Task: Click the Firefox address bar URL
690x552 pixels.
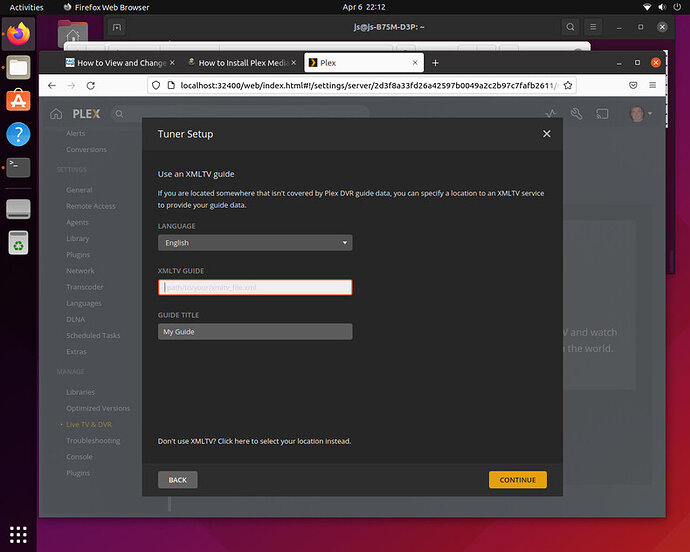Action: pyautogui.click(x=369, y=85)
